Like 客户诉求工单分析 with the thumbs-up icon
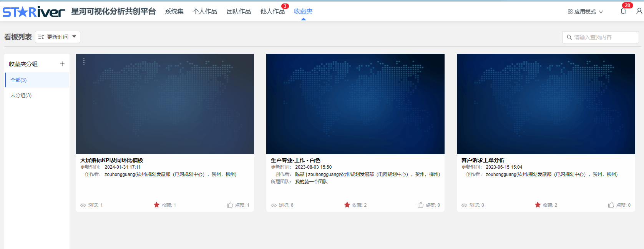 click(611, 205)
